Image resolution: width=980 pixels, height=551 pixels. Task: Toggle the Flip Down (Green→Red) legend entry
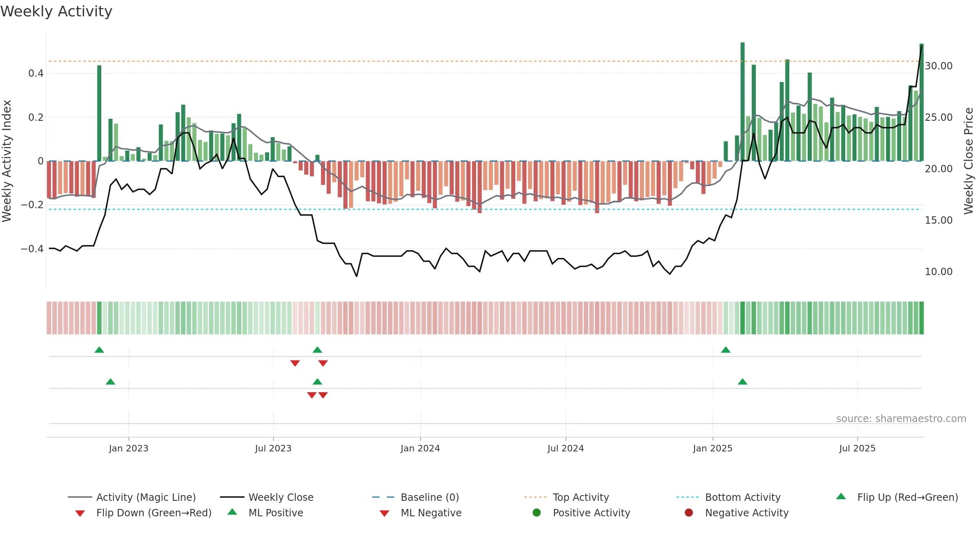143,513
